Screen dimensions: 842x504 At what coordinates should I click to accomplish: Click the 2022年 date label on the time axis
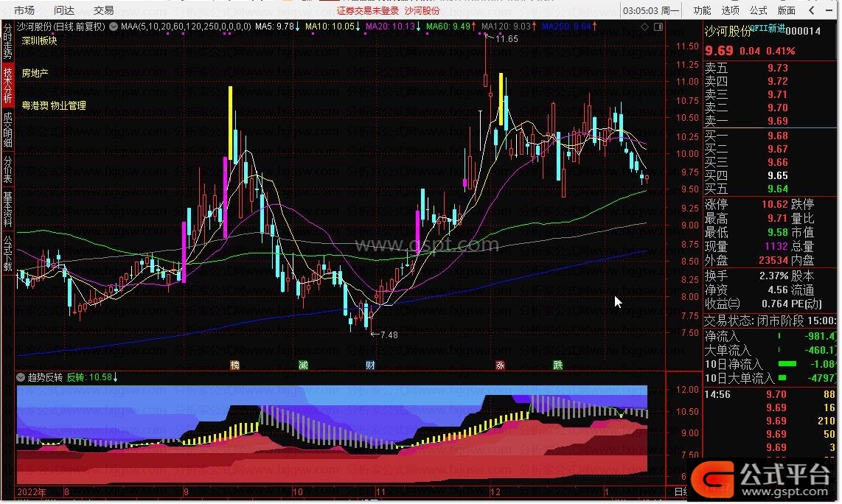31,492
